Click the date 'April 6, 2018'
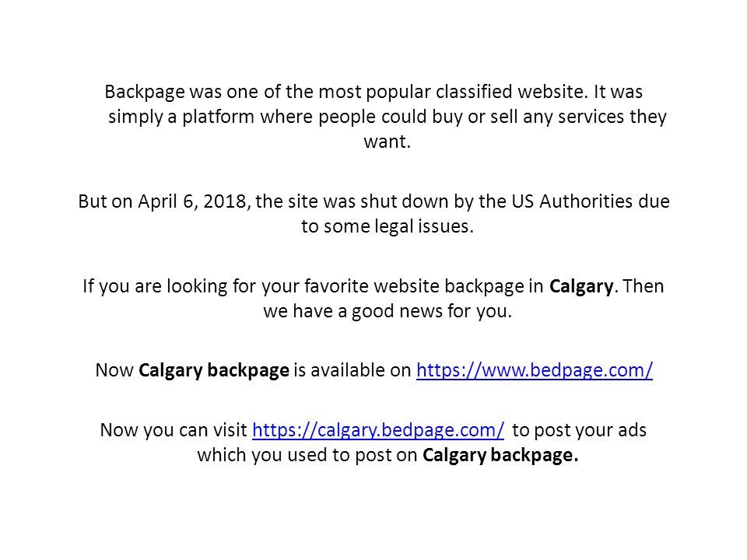This screenshot has height=560, width=747. (x=192, y=202)
